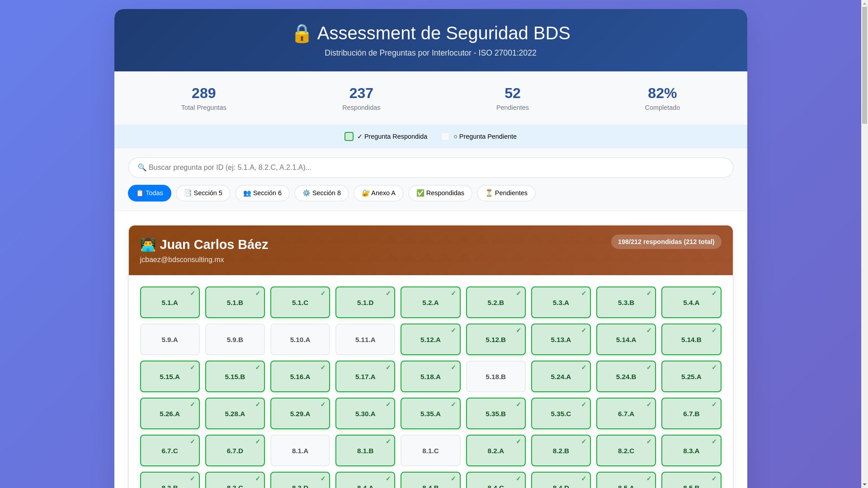Open question 5.1.D card

[365, 302]
